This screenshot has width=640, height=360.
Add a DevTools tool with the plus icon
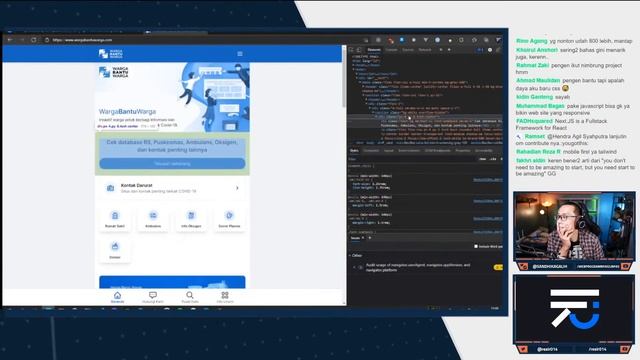tap(449, 50)
